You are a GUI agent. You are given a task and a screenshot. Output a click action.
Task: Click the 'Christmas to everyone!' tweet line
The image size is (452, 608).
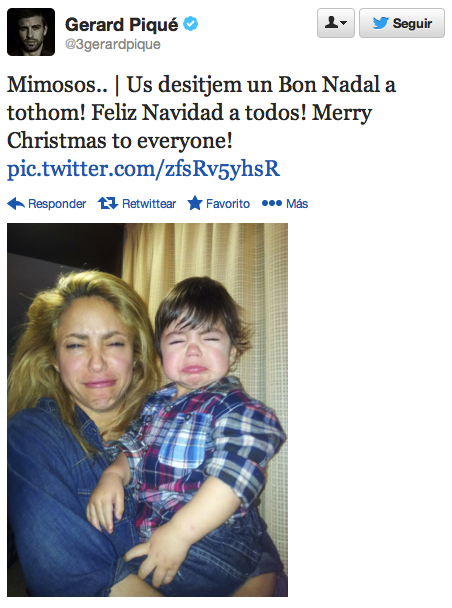(120, 140)
